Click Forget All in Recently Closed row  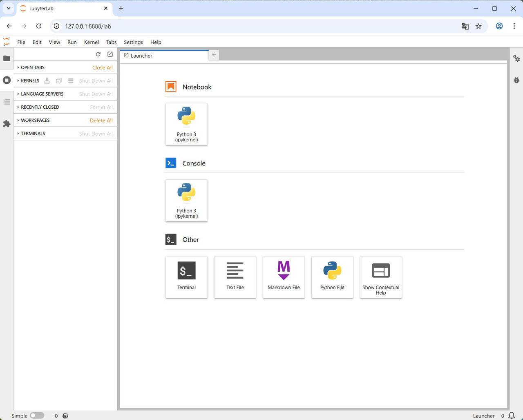pyautogui.click(x=101, y=107)
